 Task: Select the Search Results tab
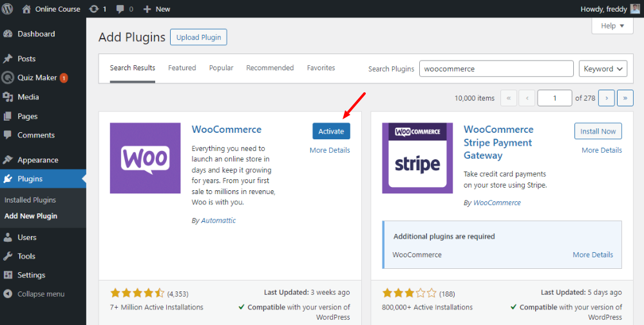pos(133,68)
